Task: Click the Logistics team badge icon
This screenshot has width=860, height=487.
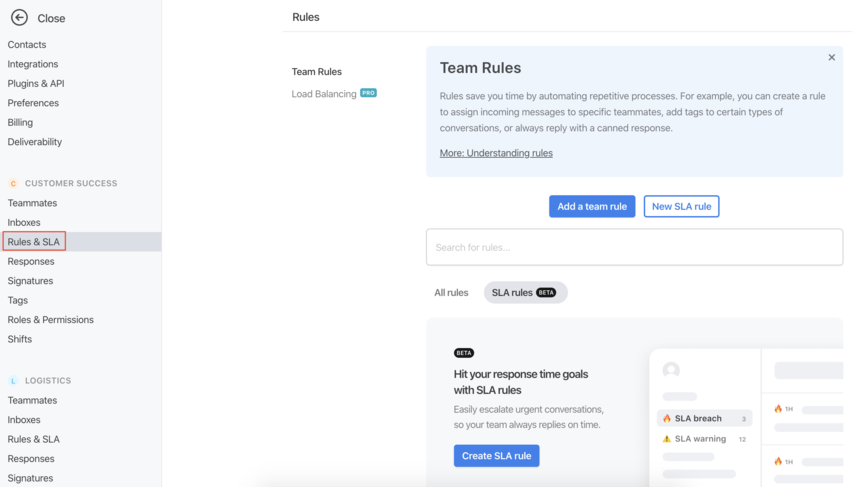Action: [13, 381]
